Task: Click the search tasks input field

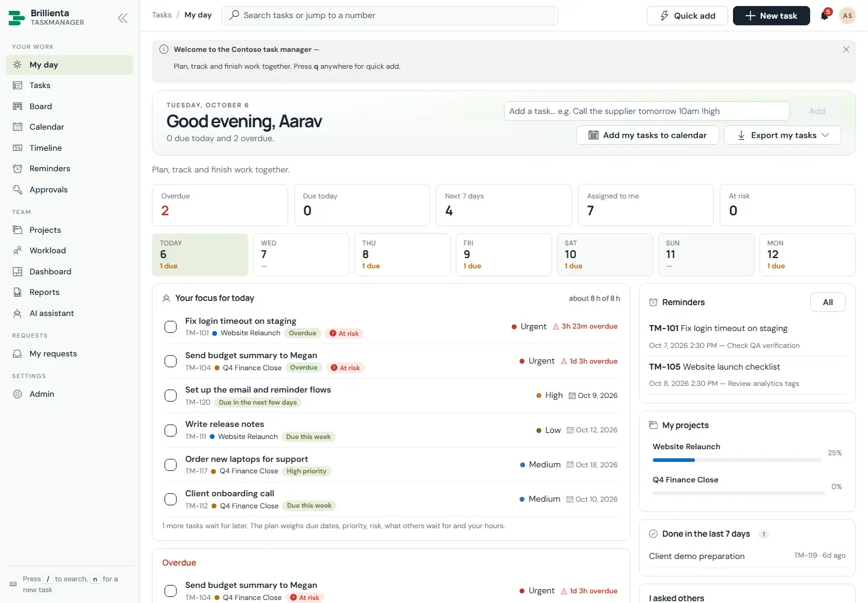Action: tap(390, 15)
